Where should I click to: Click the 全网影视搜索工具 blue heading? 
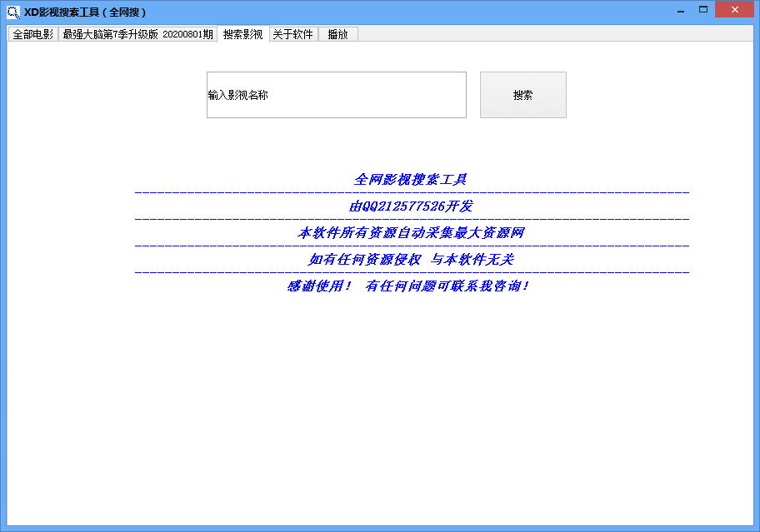412,177
